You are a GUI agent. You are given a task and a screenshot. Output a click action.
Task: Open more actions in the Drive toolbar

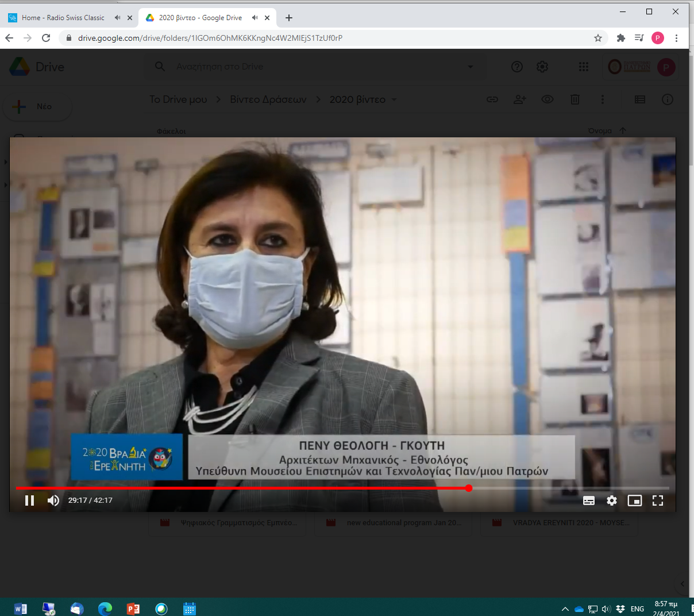tap(603, 99)
